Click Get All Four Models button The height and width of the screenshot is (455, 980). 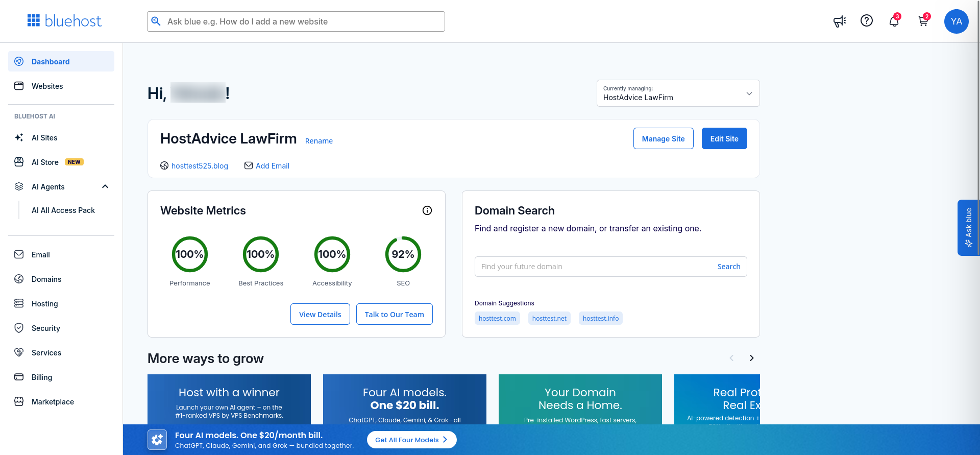pyautogui.click(x=411, y=440)
